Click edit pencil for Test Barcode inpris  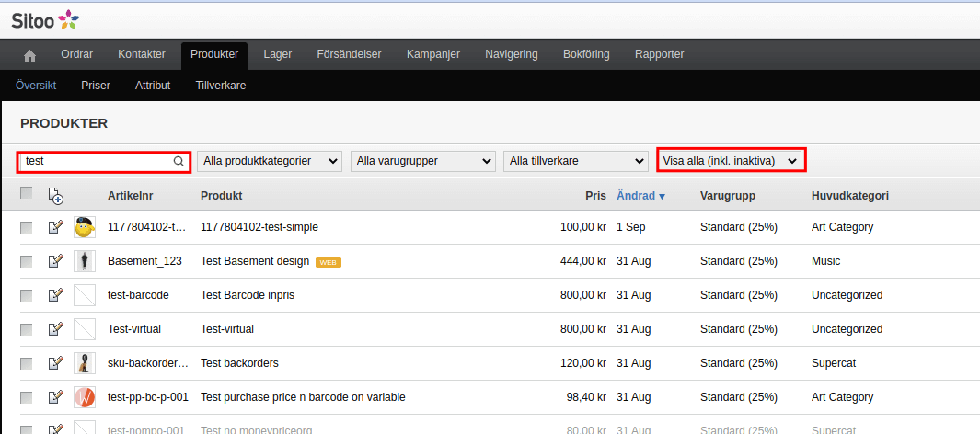pyautogui.click(x=55, y=295)
